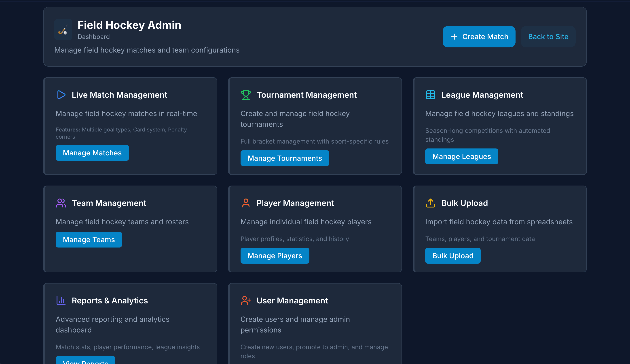The width and height of the screenshot is (630, 364).
Task: Open Manage Players
Action: 275,256
